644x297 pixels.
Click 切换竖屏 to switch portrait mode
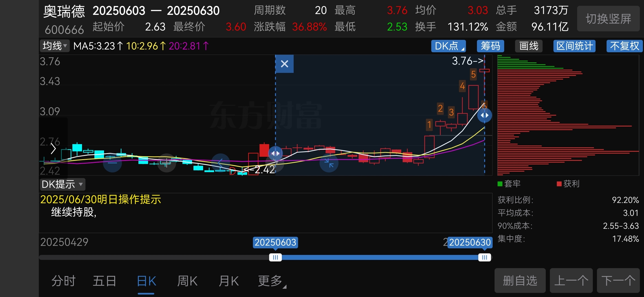[608, 19]
